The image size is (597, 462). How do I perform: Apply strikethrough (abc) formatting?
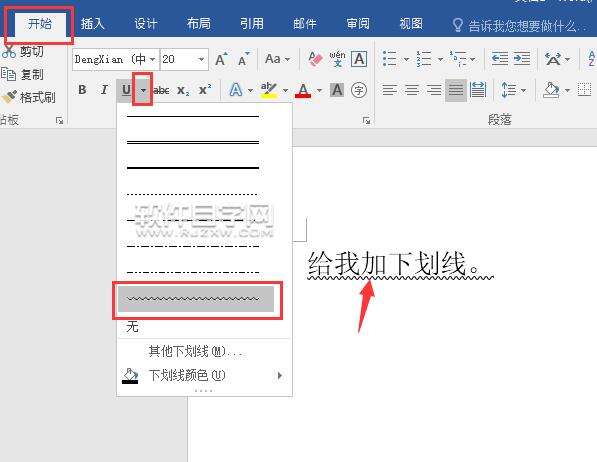(161, 90)
